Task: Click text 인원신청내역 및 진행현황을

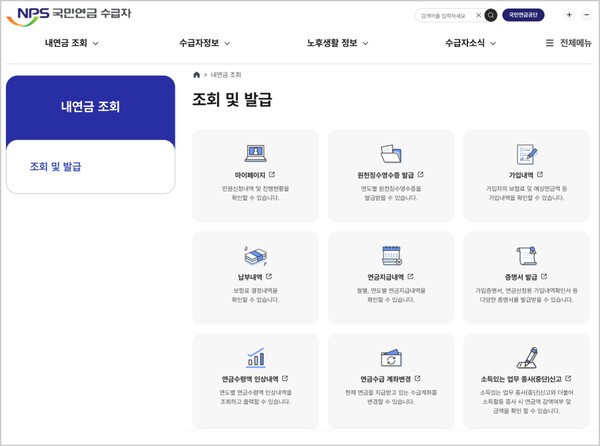Action: 256,189
